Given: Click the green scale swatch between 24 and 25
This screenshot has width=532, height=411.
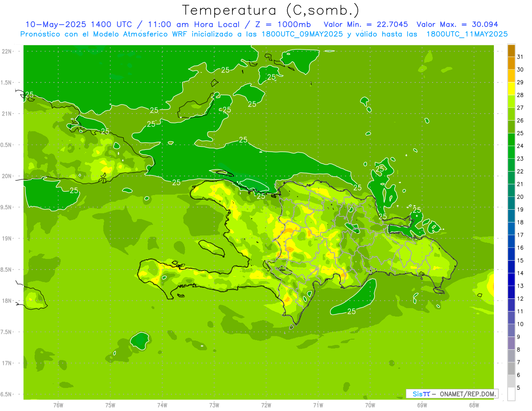Looking at the screenshot, I should [x=511, y=140].
